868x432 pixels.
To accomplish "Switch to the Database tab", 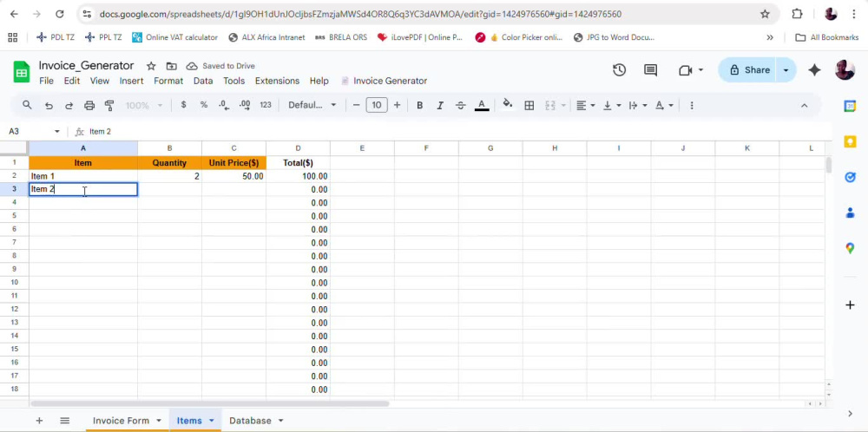I will click(250, 421).
